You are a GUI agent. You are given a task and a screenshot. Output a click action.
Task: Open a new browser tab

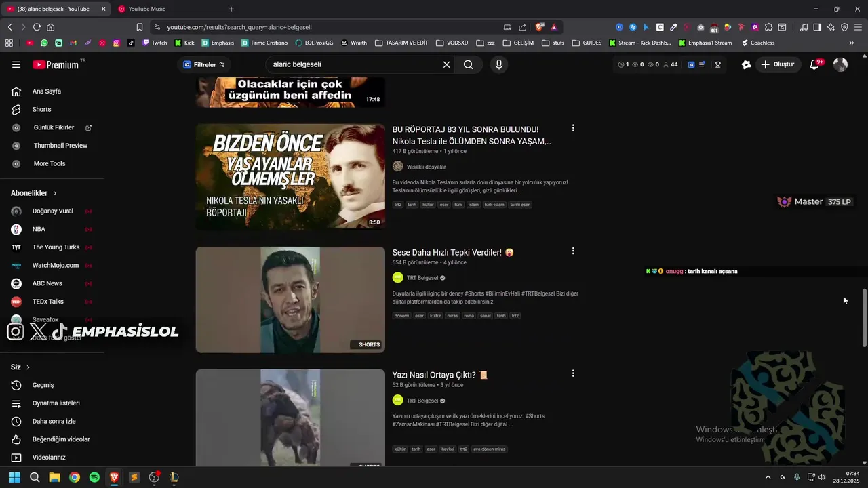(x=231, y=9)
